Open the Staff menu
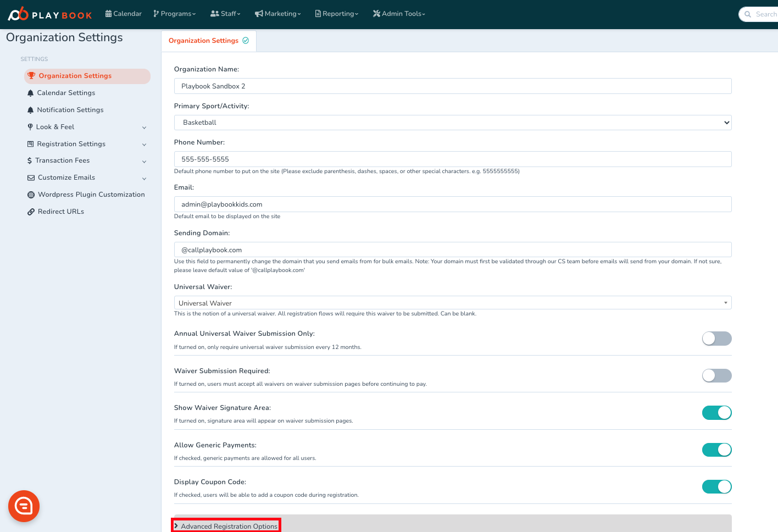The width and height of the screenshot is (778, 532). coord(226,14)
